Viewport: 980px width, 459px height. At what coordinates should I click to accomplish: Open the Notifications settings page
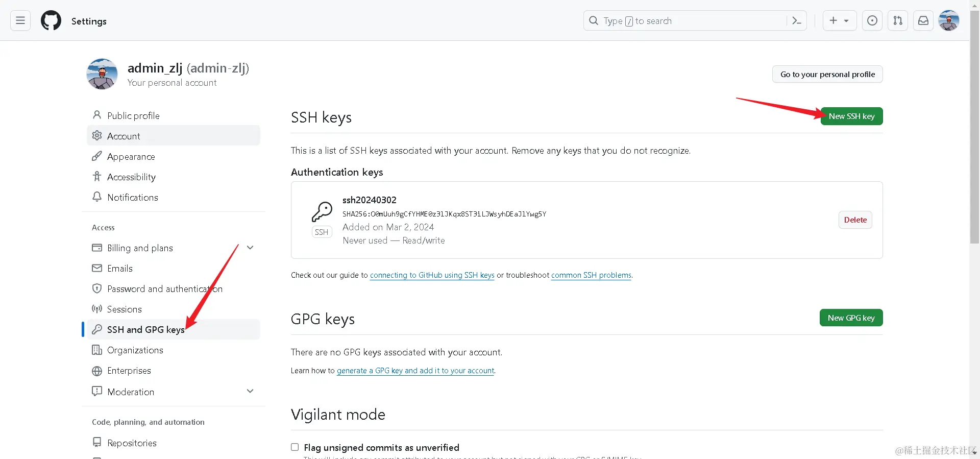(132, 198)
